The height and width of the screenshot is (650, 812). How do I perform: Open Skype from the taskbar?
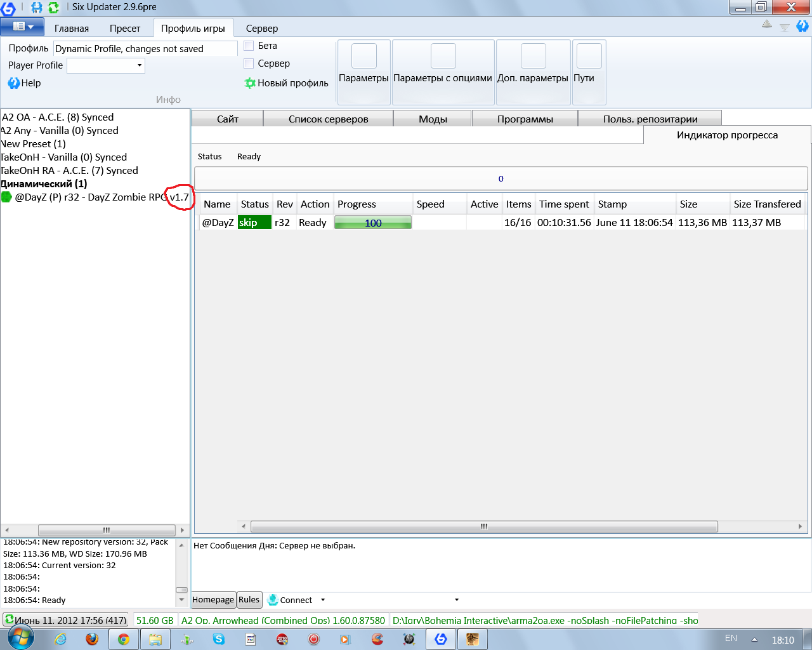pyautogui.click(x=219, y=639)
